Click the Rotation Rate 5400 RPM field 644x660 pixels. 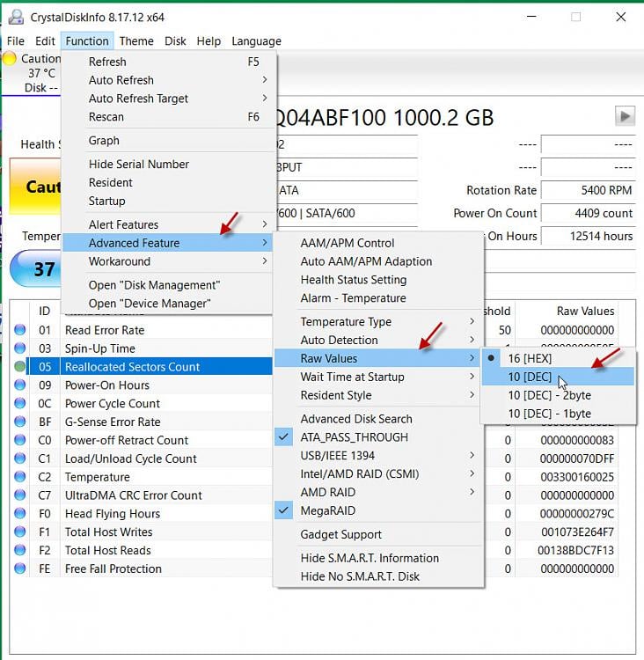pyautogui.click(x=588, y=190)
